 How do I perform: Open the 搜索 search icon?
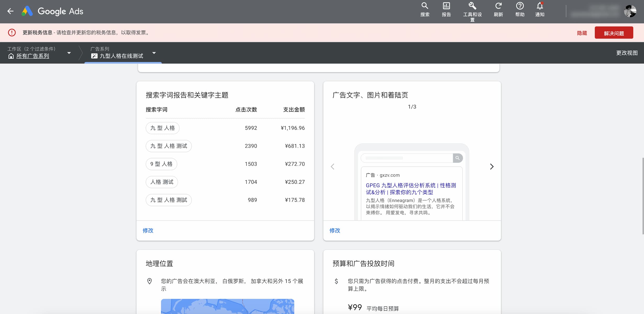425,6
